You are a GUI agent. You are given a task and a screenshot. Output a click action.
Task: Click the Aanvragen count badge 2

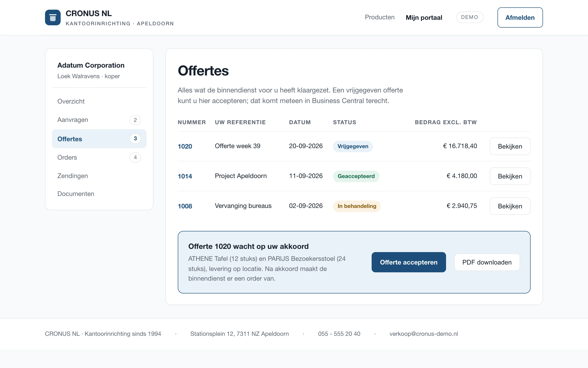click(135, 120)
